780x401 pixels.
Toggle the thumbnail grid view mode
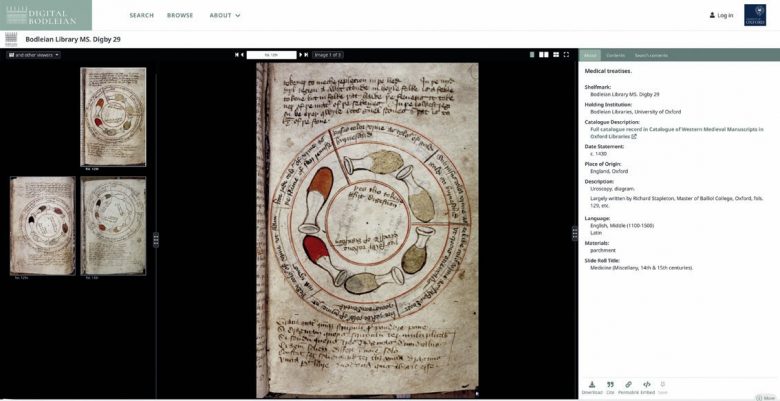[x=554, y=55]
